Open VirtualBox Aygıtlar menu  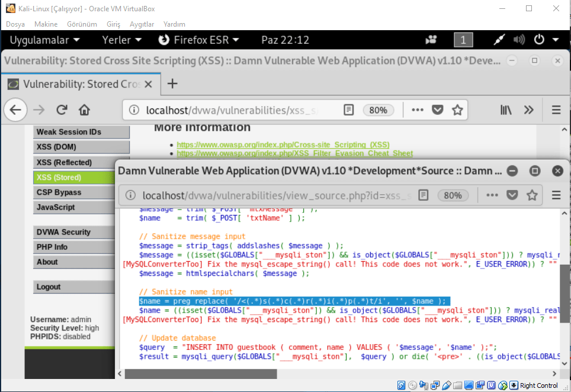coord(142,24)
